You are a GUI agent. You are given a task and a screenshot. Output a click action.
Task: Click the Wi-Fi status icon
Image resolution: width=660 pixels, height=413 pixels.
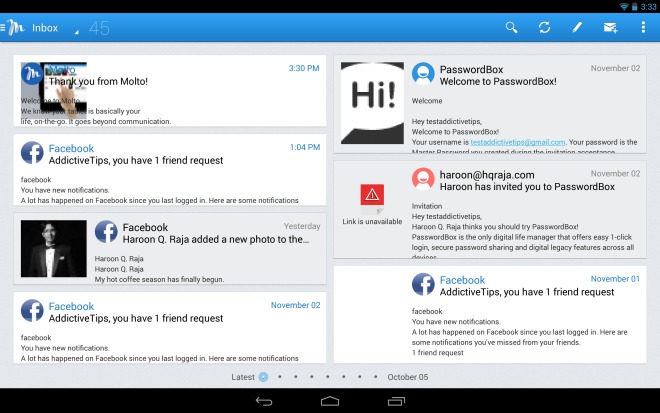[x=624, y=7]
